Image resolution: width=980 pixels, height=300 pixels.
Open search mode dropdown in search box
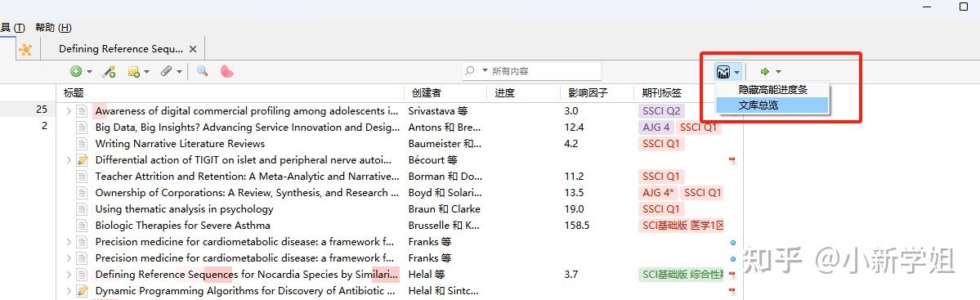(x=485, y=71)
